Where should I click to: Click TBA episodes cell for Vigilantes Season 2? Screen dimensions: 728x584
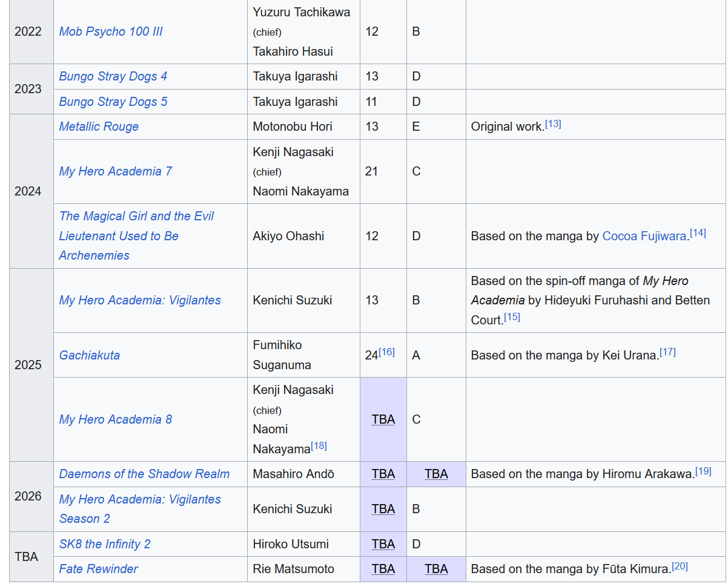pos(383,509)
